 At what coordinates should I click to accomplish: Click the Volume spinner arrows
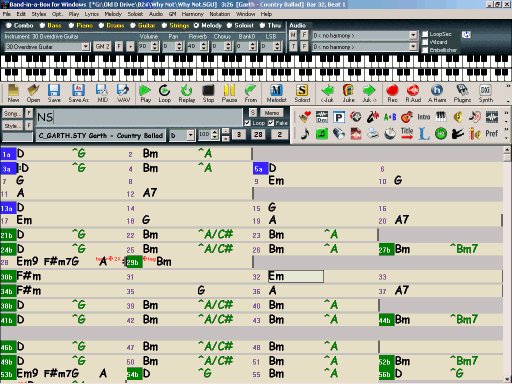[154, 46]
